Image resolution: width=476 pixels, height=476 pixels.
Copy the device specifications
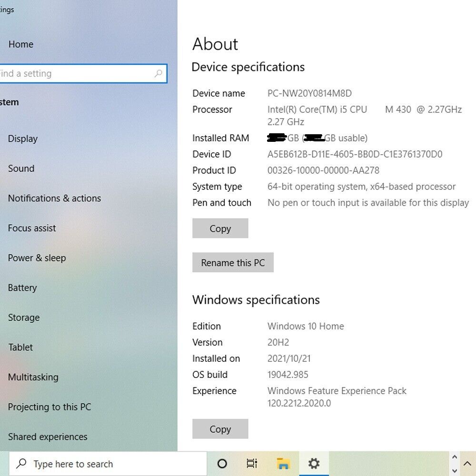click(x=220, y=228)
